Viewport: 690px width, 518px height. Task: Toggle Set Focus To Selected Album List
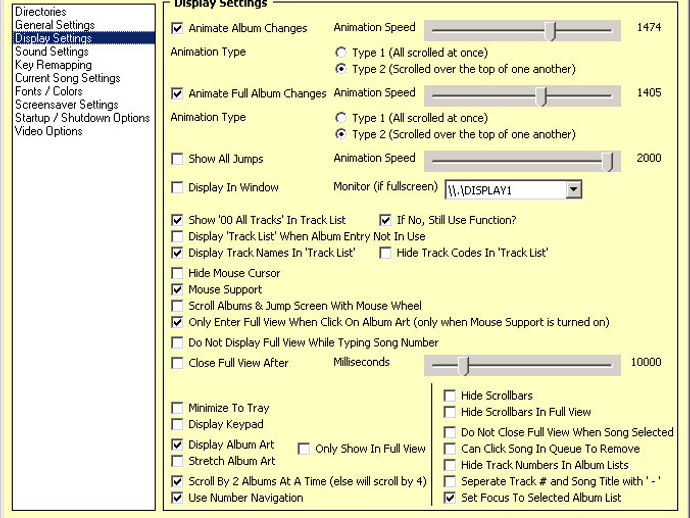tap(449, 498)
